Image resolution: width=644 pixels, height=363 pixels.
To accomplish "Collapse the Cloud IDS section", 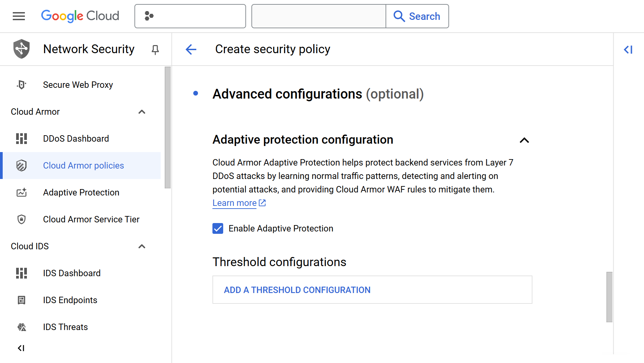I will 142,246.
